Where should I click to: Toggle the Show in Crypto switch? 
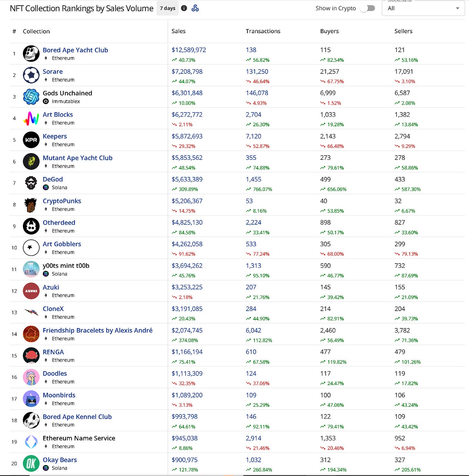[x=368, y=8]
